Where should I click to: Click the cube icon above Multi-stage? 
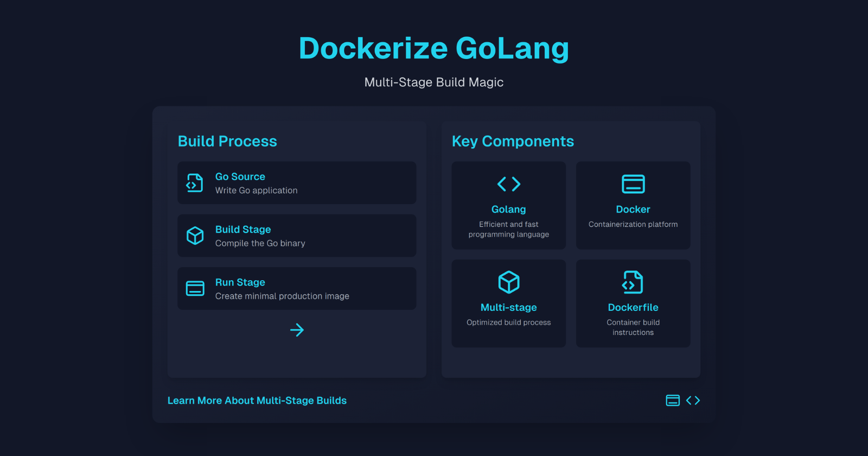(x=509, y=282)
